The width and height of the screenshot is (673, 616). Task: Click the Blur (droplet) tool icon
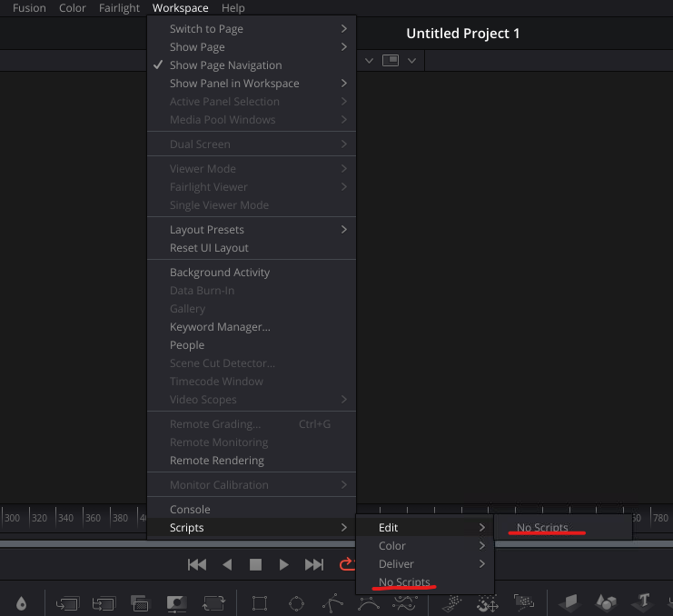point(21,602)
